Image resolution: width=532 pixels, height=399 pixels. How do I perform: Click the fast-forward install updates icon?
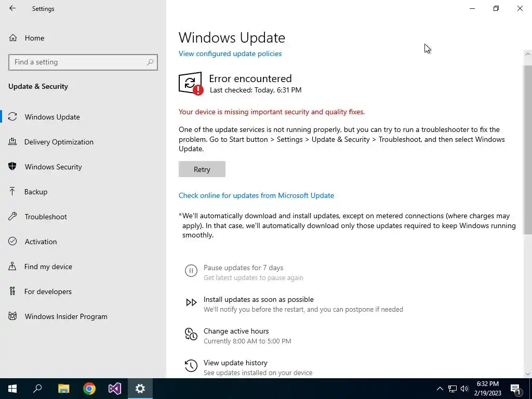[x=191, y=302]
